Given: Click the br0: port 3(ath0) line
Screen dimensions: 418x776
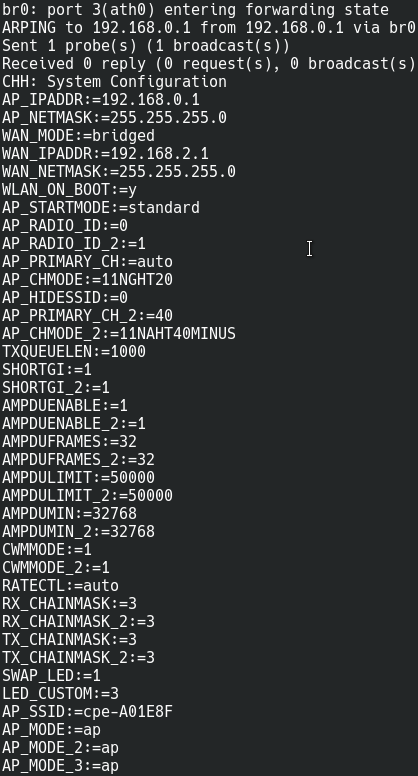Looking at the screenshot, I should coord(195,10).
